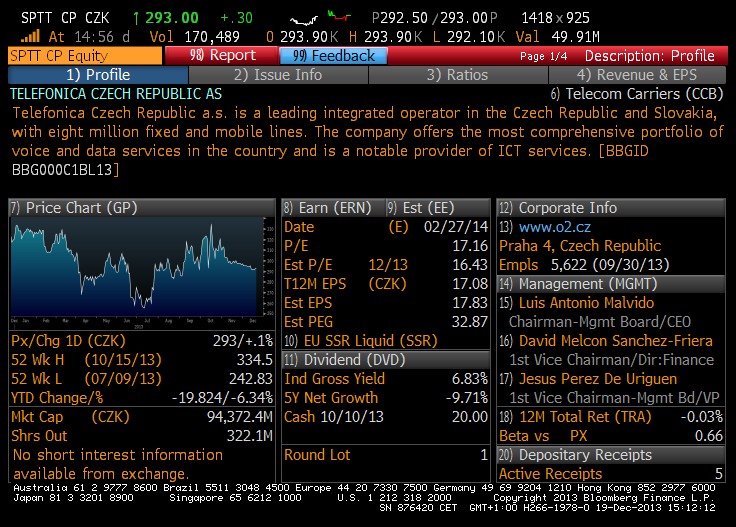Click the 52 Wk L value 242.83

(251, 379)
